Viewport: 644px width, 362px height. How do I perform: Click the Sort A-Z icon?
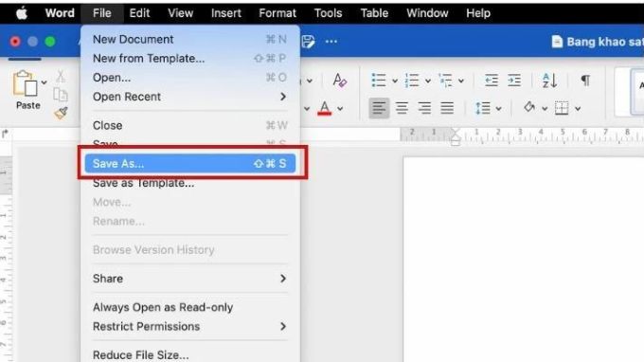(549, 81)
